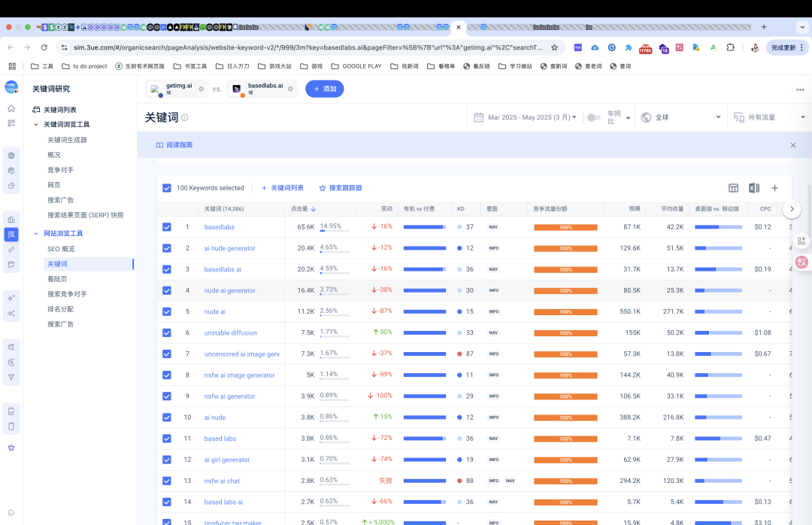Image resolution: width=812 pixels, height=525 pixels.
Task: Uncheck the ai nude generator row
Action: pos(167,248)
